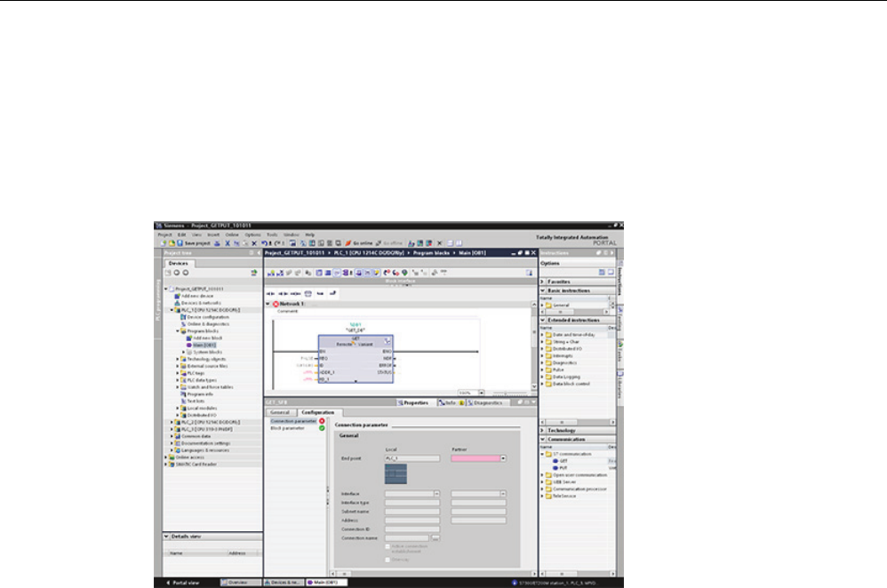Insert an empty box from the ladder bar
This screenshot has height=588, width=887.
(x=308, y=293)
